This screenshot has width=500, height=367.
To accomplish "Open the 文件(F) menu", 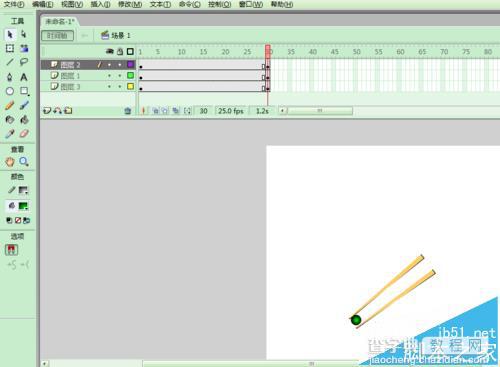I will click(x=13, y=4).
